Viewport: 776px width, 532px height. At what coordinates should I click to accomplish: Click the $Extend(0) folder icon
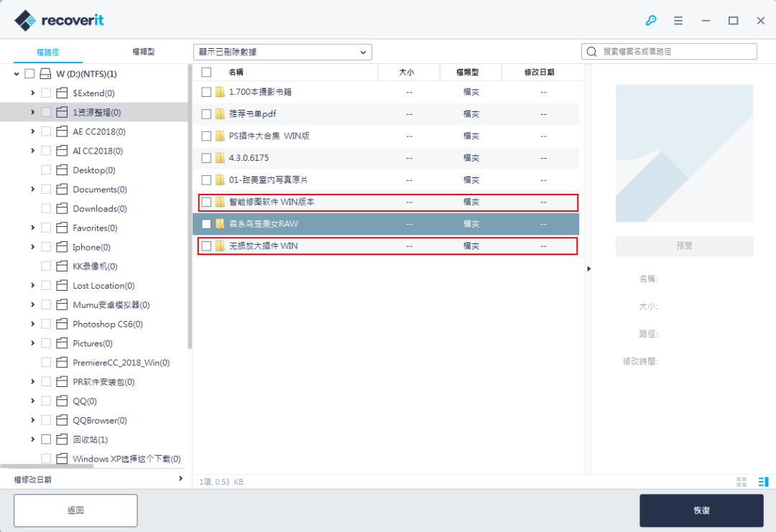[62, 93]
